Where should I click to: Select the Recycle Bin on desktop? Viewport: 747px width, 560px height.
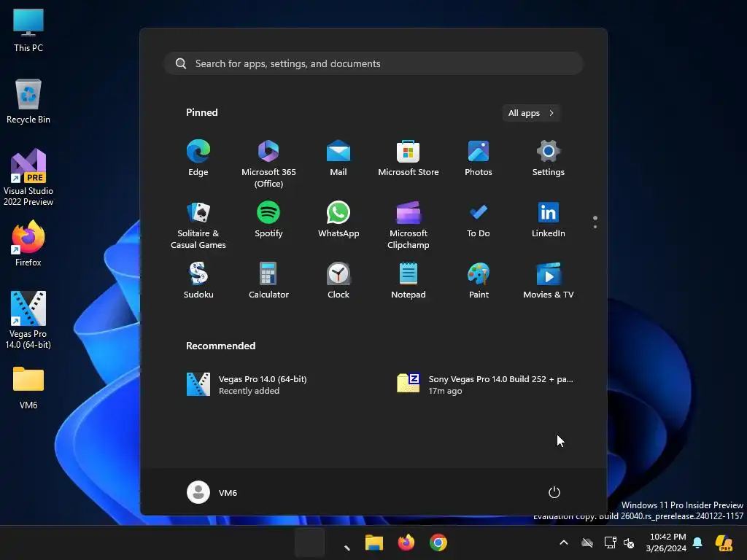coord(28,101)
